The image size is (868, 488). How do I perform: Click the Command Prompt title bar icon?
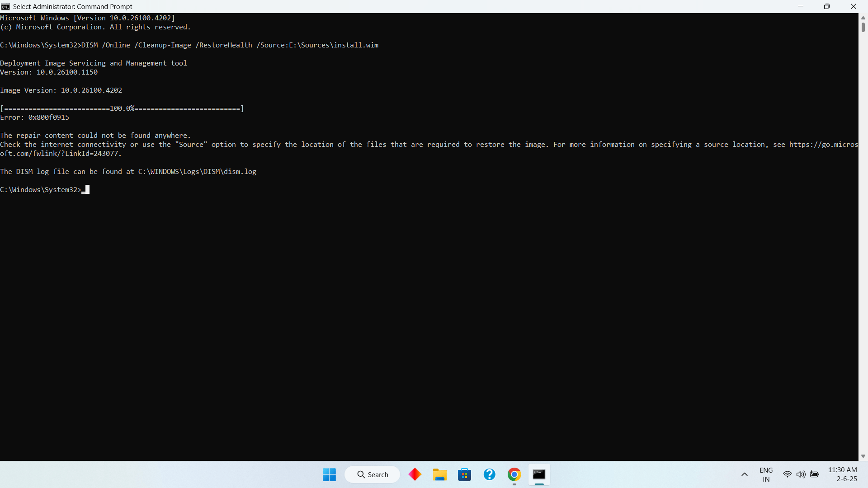[5, 6]
